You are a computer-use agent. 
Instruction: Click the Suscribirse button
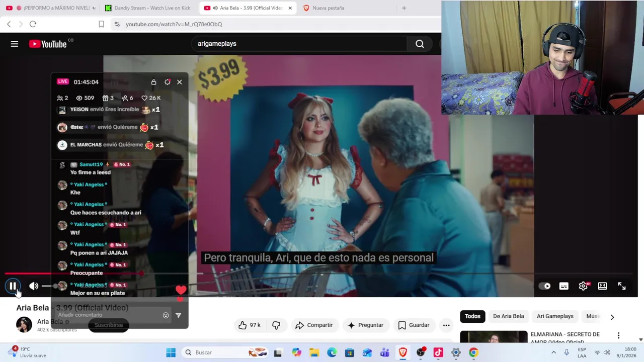pos(108,325)
